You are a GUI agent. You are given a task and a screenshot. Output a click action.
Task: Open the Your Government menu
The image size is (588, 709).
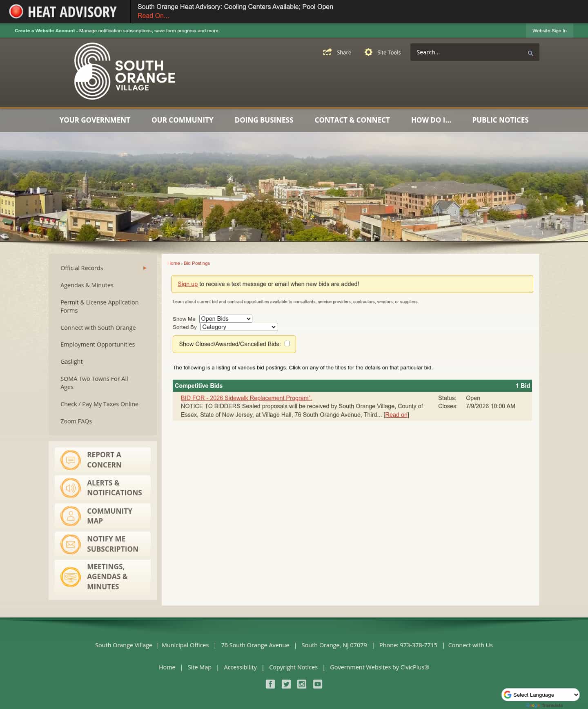[95, 120]
